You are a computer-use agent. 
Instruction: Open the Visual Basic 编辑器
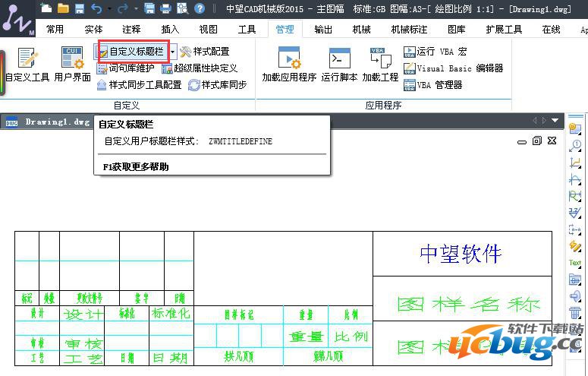click(x=454, y=68)
